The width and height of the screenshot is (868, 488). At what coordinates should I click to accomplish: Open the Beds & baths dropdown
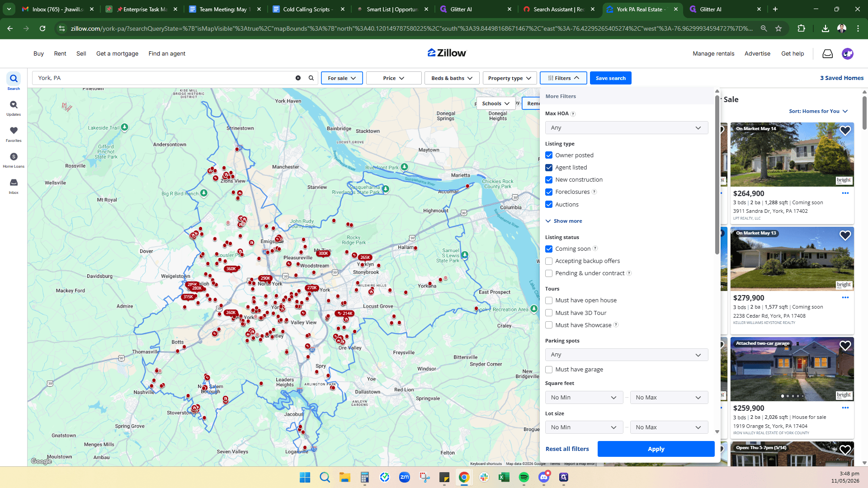click(x=452, y=78)
